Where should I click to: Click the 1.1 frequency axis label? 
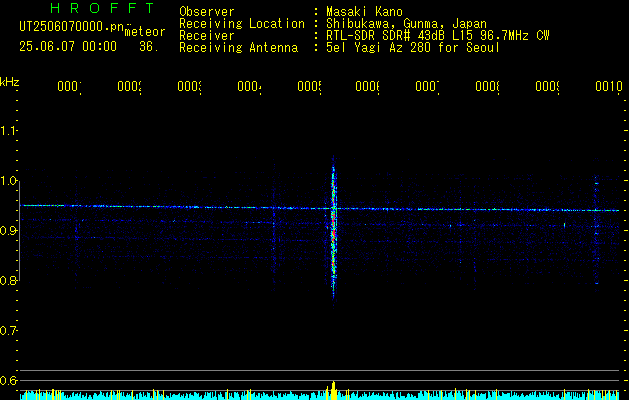click(8, 131)
